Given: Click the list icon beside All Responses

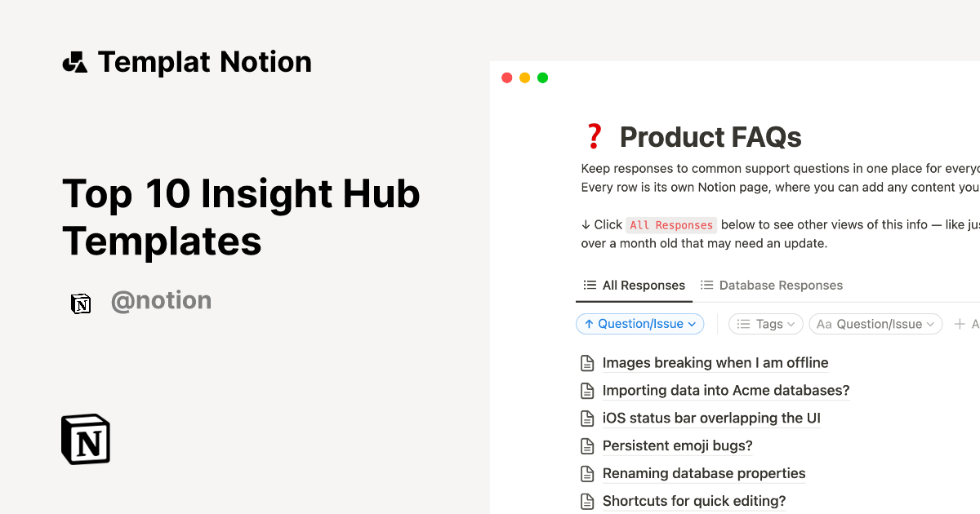Looking at the screenshot, I should click(590, 285).
